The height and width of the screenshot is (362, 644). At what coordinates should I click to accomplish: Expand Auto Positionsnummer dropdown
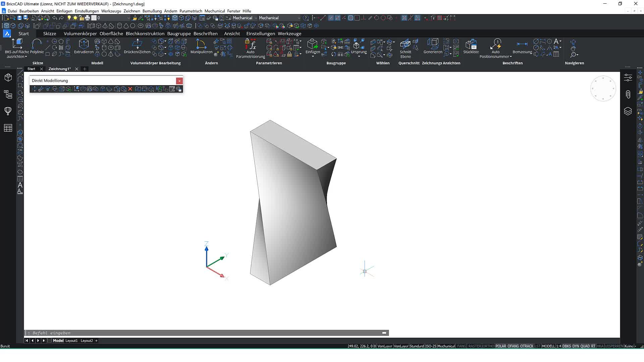click(511, 57)
